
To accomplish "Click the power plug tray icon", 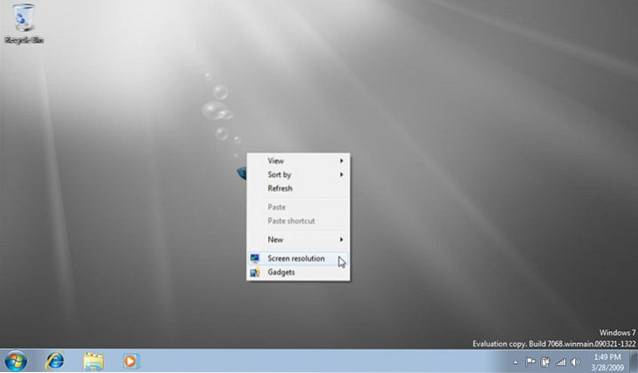I will pos(545,361).
